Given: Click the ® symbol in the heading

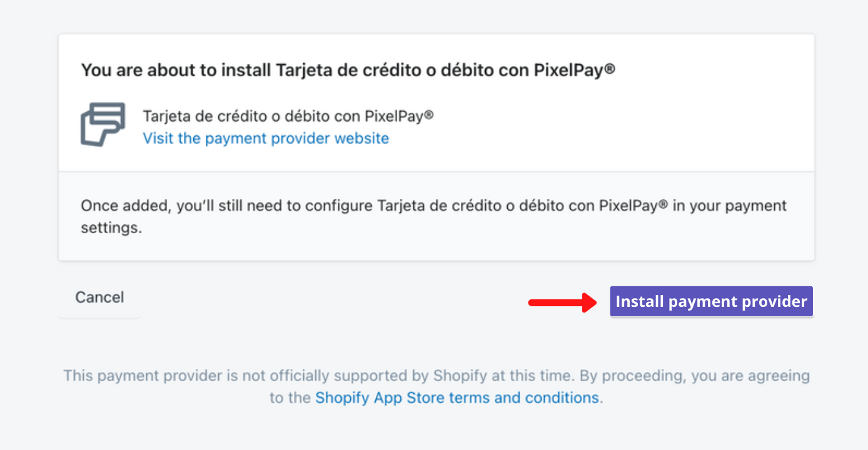Looking at the screenshot, I should coord(610,68).
